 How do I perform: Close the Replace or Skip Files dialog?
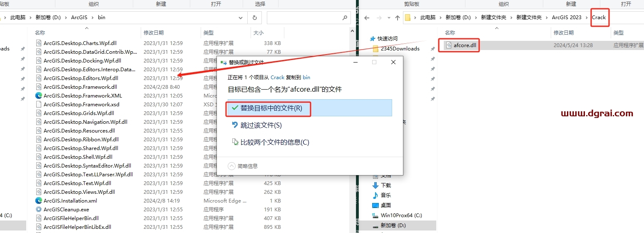tap(393, 62)
